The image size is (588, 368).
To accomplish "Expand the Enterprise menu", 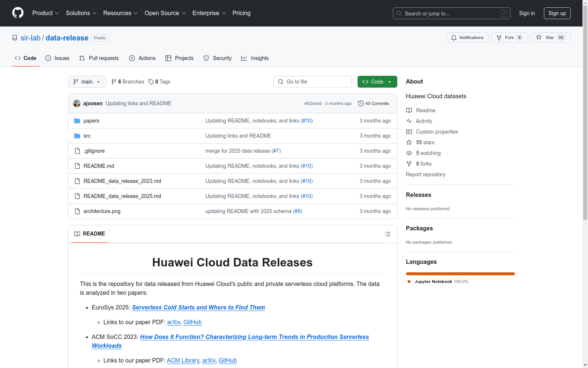I will click(x=209, y=13).
